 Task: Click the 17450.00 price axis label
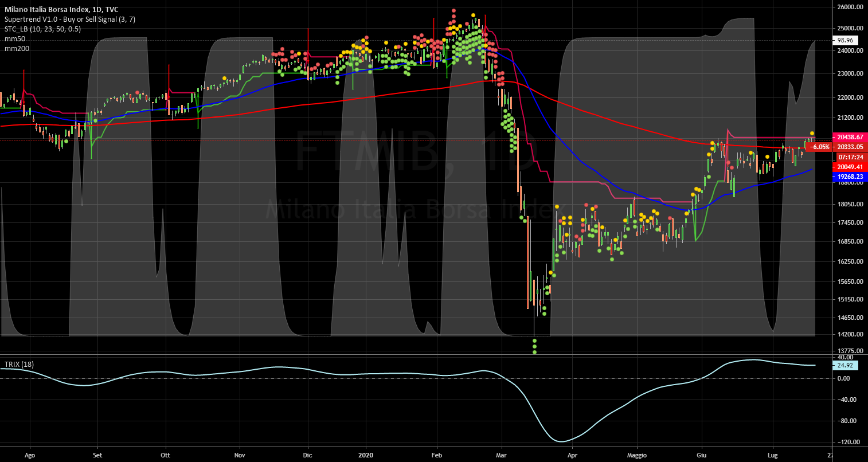[850, 222]
